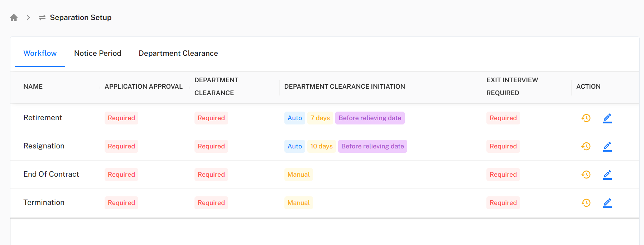Click Termination department clearance Required badge
The width and height of the screenshot is (644, 245).
pos(211,203)
